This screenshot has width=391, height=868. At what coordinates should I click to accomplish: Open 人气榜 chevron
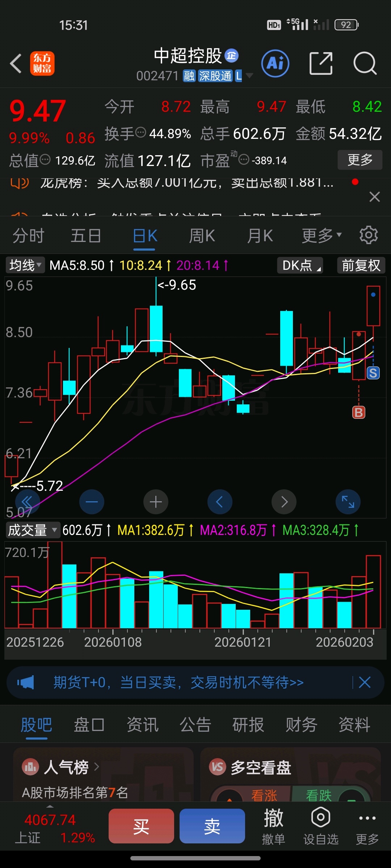96,766
